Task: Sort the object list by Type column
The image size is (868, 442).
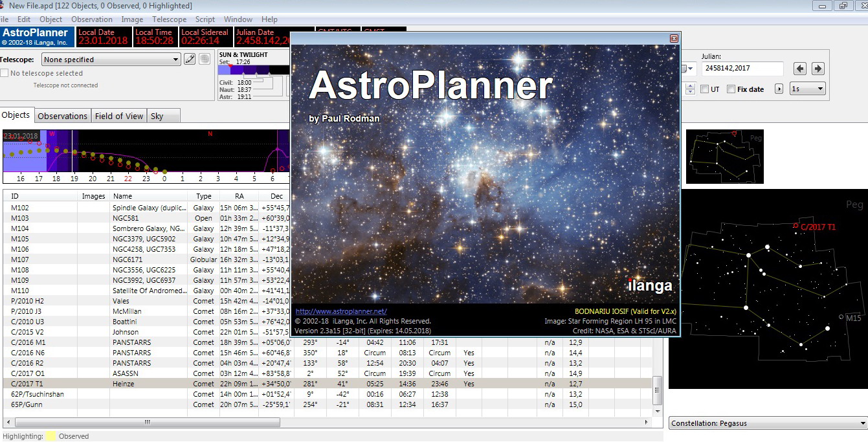Action: tap(204, 196)
